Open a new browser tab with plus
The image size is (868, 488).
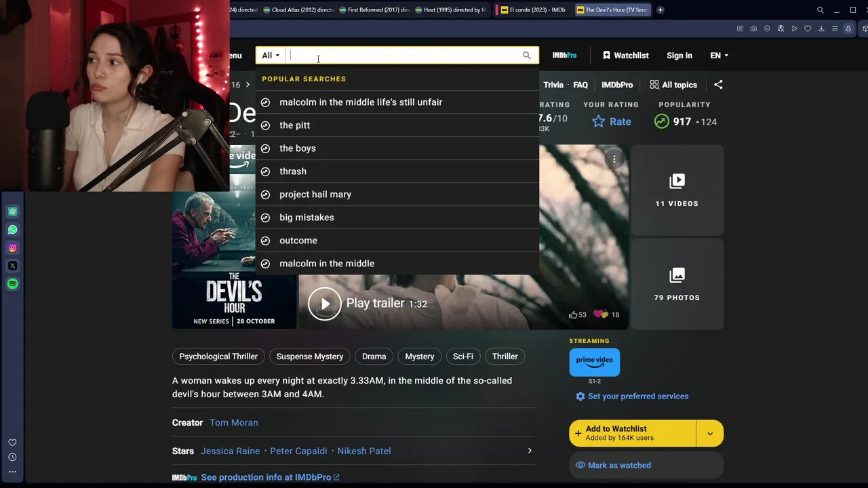660,10
